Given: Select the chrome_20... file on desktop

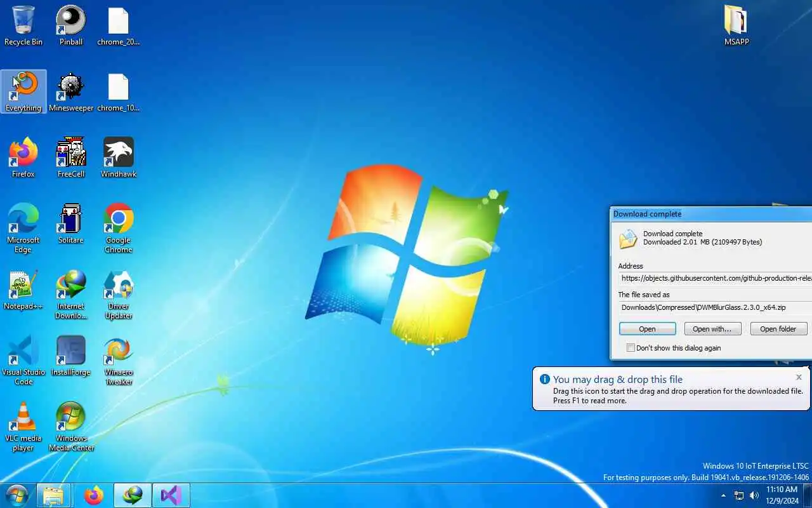Looking at the screenshot, I should (x=119, y=25).
